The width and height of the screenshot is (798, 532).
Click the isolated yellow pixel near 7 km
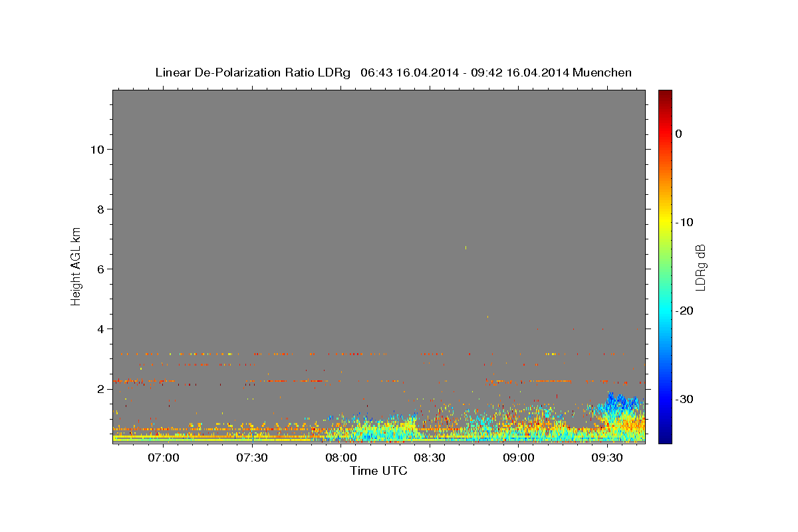coord(465,248)
